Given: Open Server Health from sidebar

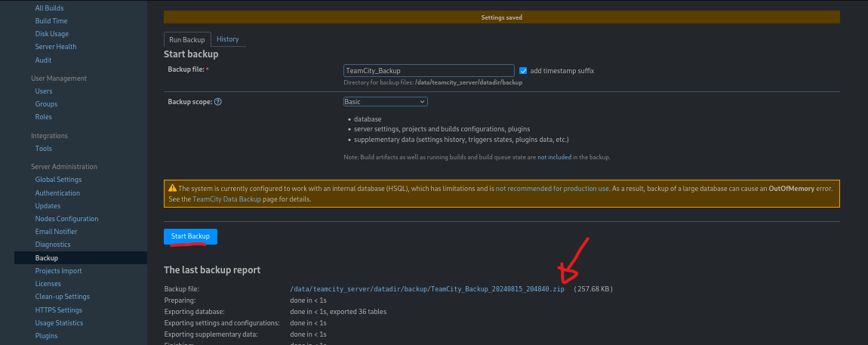Looking at the screenshot, I should (56, 47).
